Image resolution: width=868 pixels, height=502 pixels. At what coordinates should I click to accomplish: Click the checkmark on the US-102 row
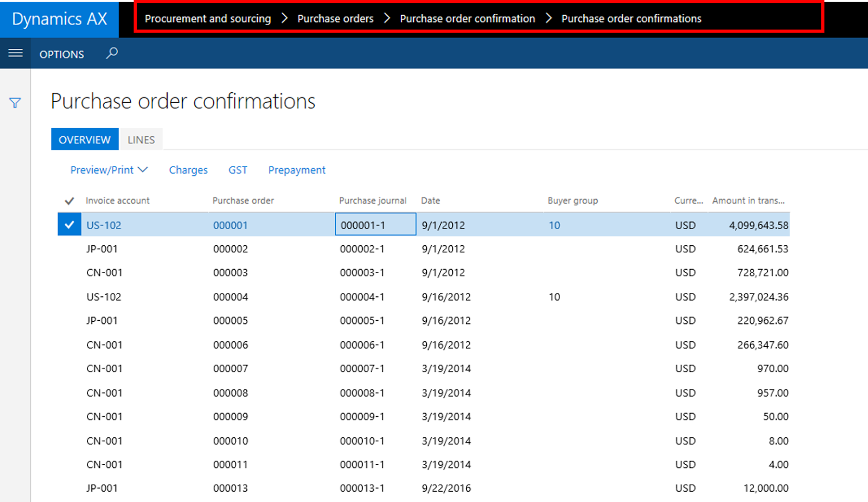69,224
